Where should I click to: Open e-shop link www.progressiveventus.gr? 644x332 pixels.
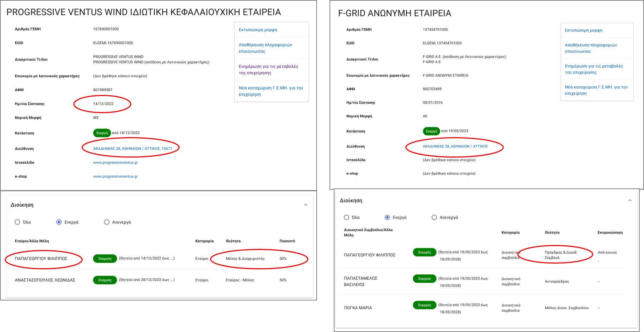pos(116,177)
